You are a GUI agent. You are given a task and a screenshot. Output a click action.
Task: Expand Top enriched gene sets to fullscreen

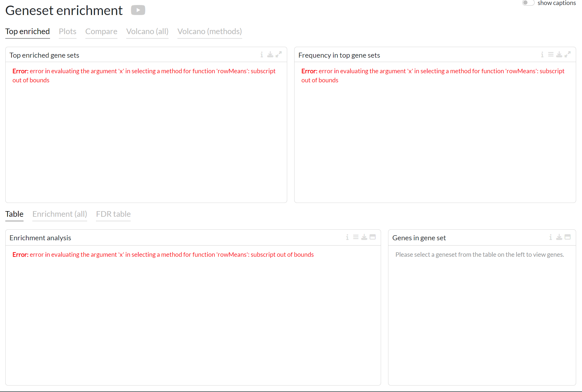click(279, 54)
